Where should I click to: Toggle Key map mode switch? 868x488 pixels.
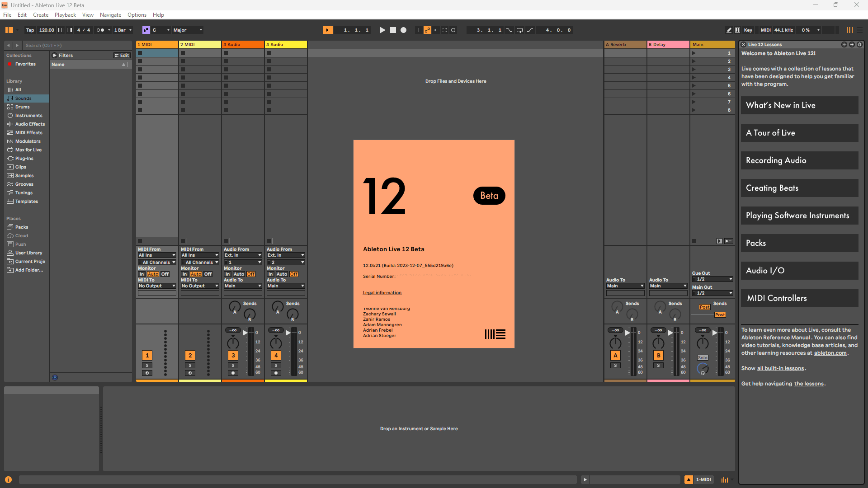(x=748, y=30)
